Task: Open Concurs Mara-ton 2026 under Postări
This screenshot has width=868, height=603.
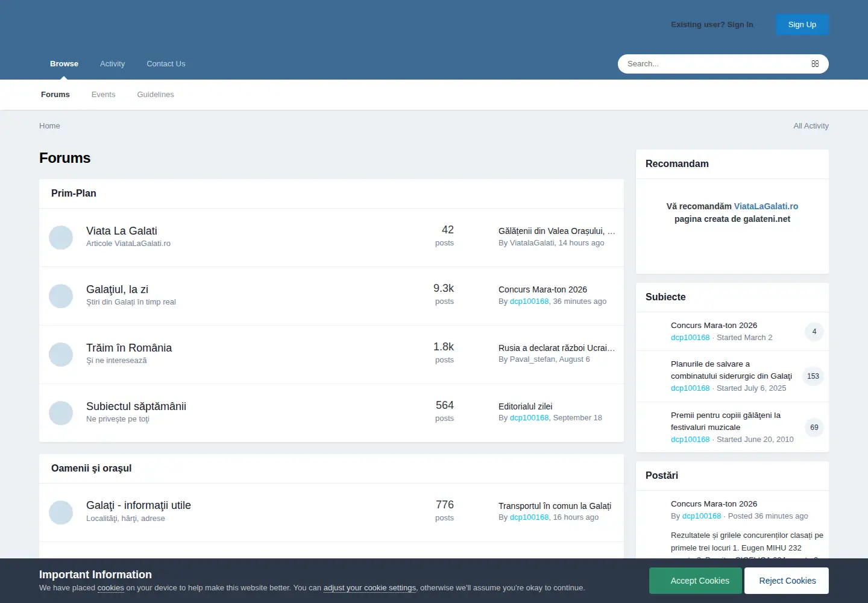Action: tap(714, 504)
